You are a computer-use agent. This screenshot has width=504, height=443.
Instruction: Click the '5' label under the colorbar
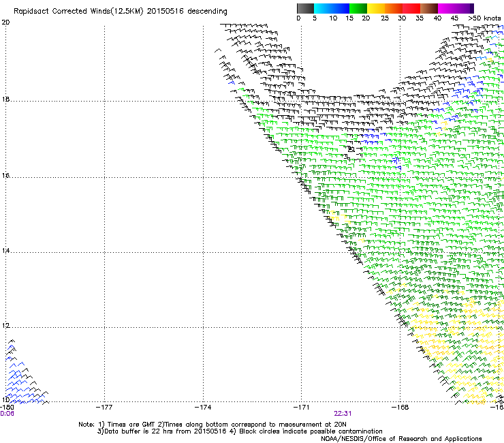pos(315,18)
